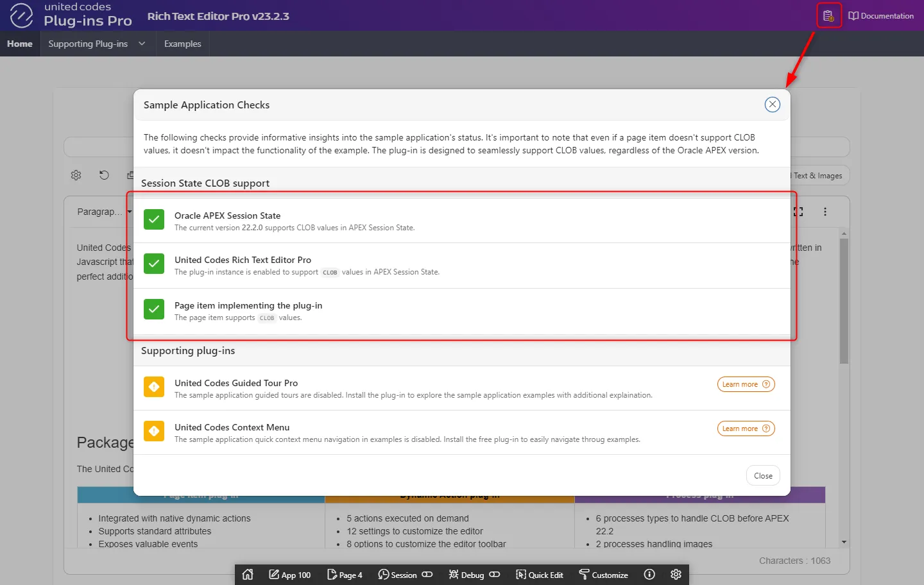Open the sample application checks clipboard icon
Viewport: 924px width, 585px height.
(828, 16)
